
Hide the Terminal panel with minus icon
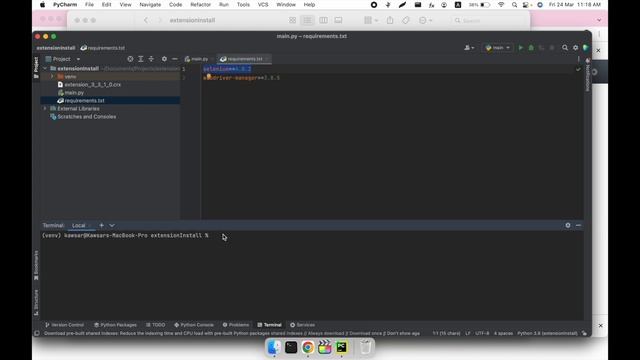[x=578, y=225]
